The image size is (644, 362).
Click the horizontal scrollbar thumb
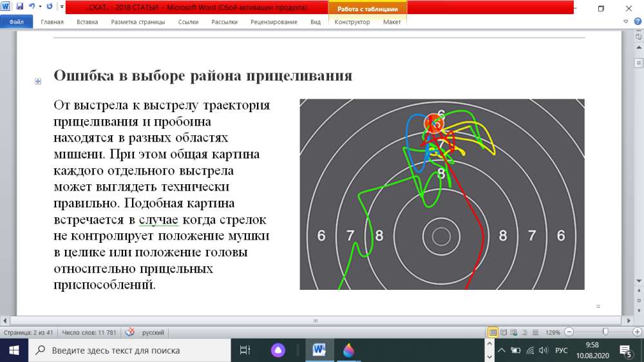pos(316,321)
